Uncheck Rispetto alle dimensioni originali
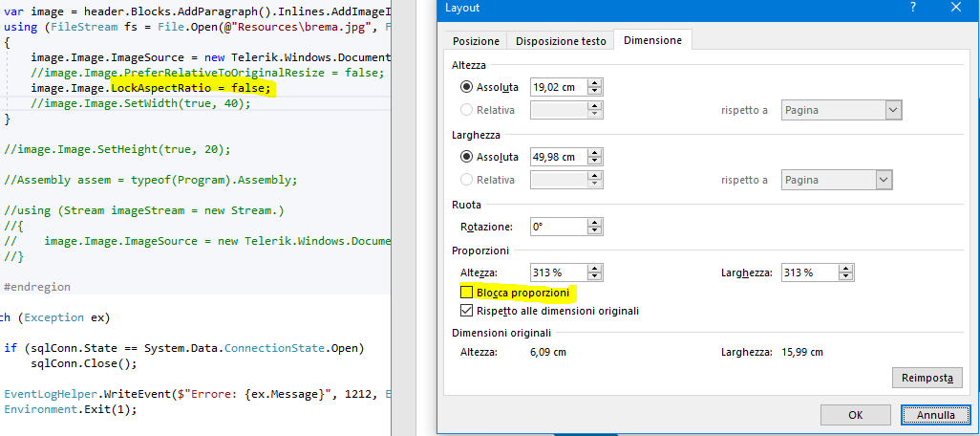Screen dimensions: 980x436 466,311
